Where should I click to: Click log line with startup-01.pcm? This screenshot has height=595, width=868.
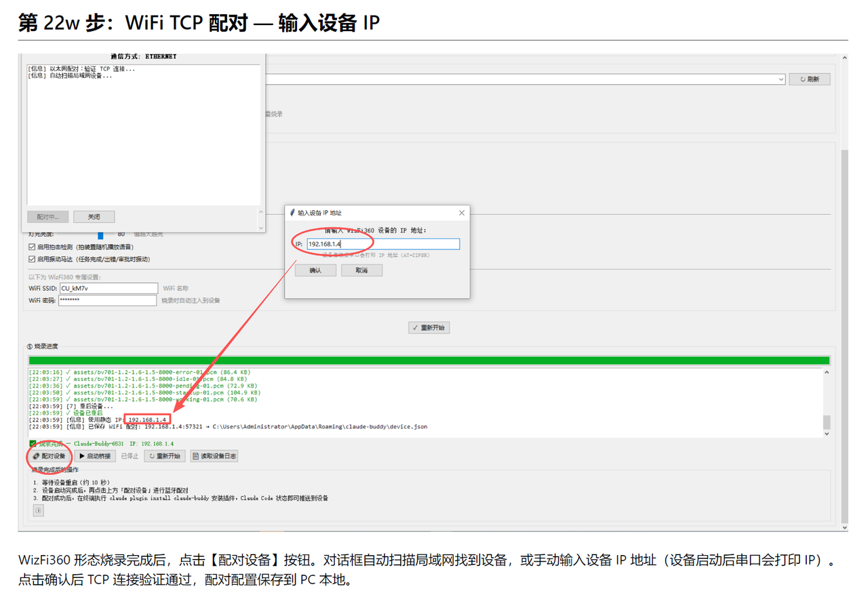click(144, 392)
